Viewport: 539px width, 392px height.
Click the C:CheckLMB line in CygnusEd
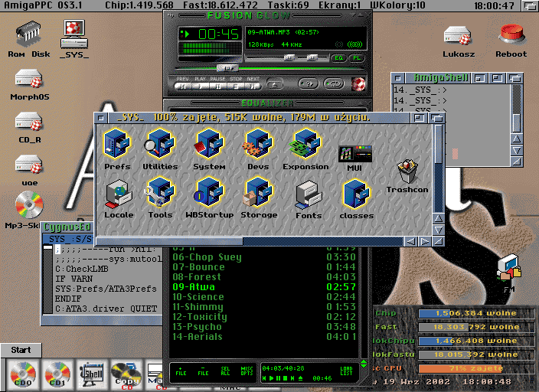click(x=82, y=269)
